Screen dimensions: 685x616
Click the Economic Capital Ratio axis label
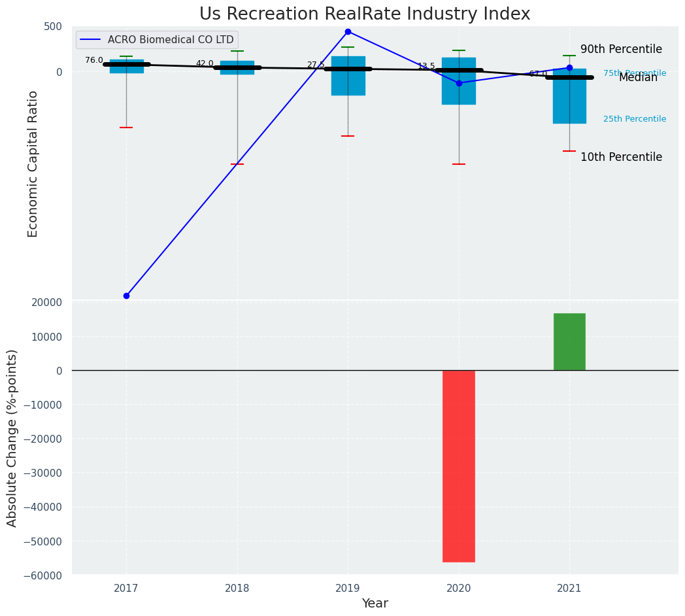[x=33, y=163]
